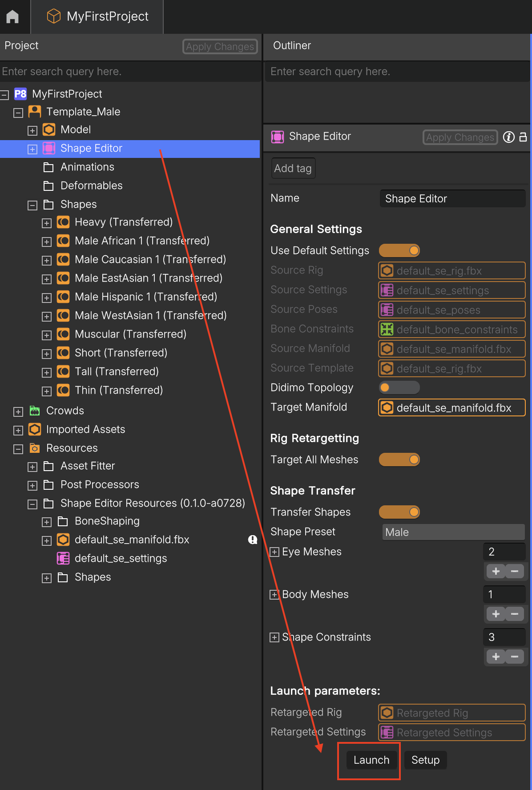Click the Retargeted Settings field icon
Screen dimensions: 532x790
387,732
